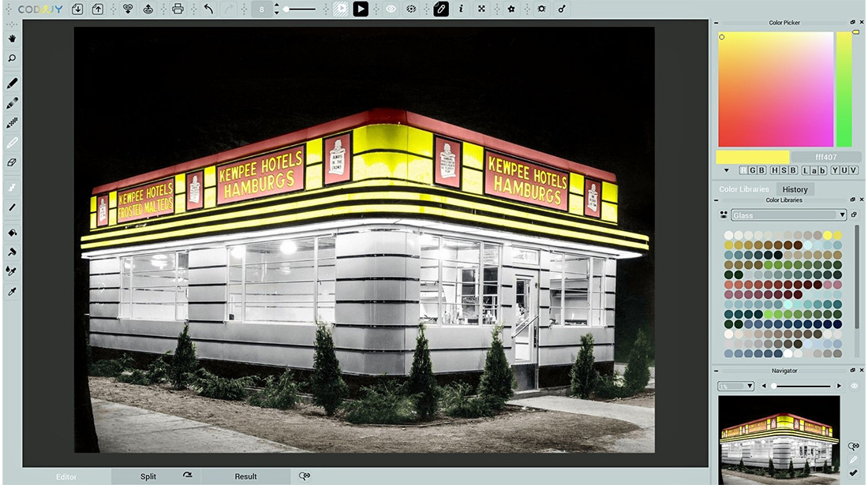Screen dimensions: 868x485
Task: Select the Paint Bucket fill tool
Action: [x=12, y=233]
